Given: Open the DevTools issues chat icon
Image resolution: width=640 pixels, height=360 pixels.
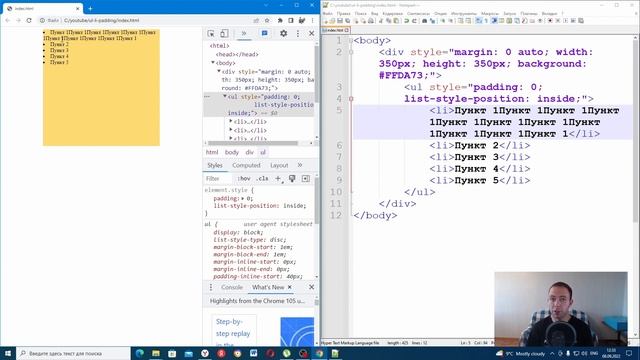Looking at the screenshot, I should click(x=264, y=33).
